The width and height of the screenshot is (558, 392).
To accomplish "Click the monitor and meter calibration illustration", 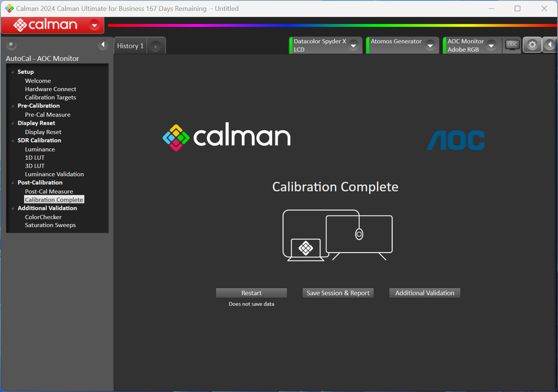I will [x=338, y=235].
